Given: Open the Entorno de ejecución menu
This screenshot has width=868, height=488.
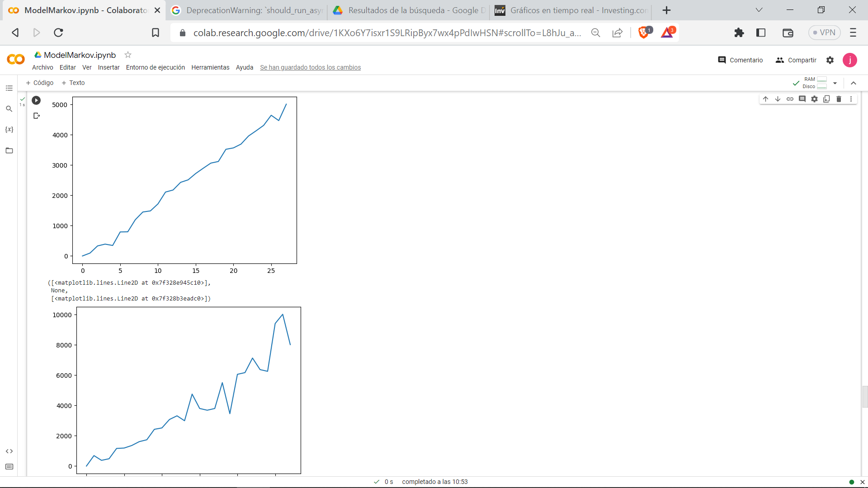Looking at the screenshot, I should [155, 67].
